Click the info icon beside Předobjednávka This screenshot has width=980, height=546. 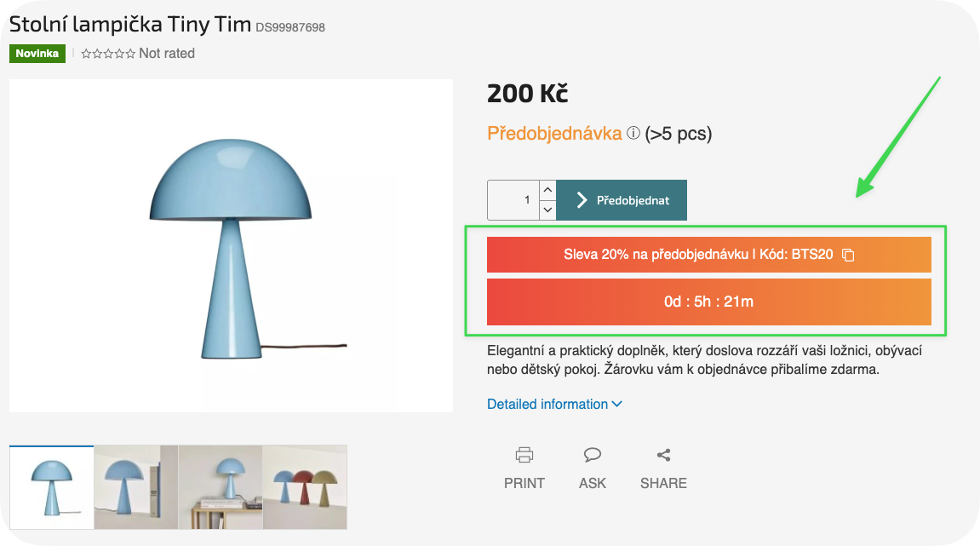[x=633, y=134]
